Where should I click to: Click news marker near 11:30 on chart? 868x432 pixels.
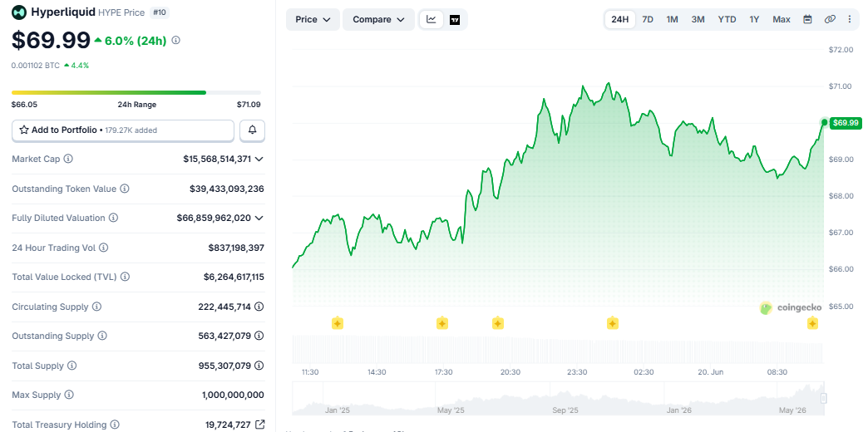[337, 323]
